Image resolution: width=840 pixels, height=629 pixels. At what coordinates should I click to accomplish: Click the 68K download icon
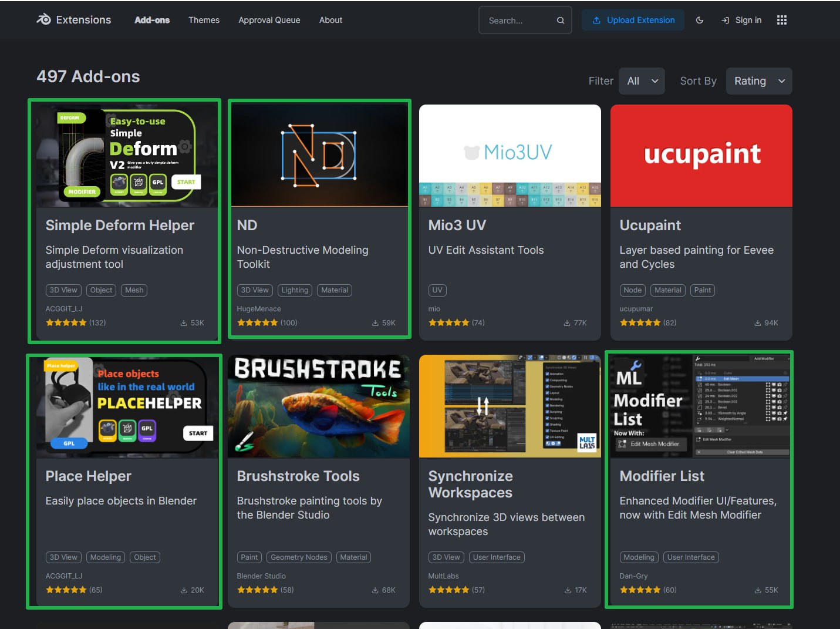click(x=375, y=590)
